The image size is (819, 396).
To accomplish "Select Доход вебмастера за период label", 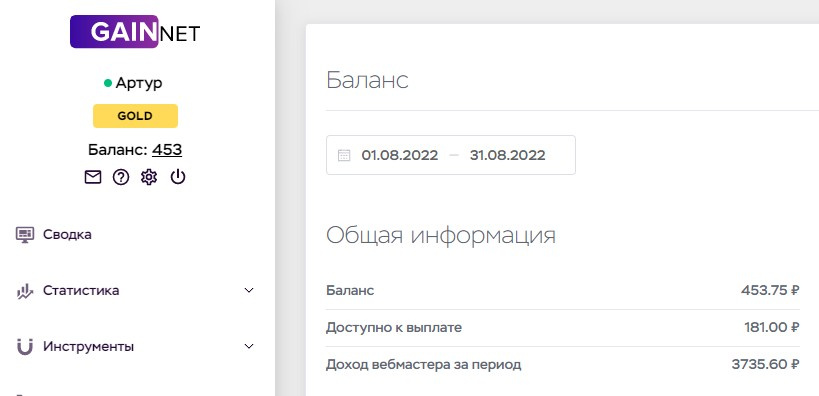I will click(424, 365).
